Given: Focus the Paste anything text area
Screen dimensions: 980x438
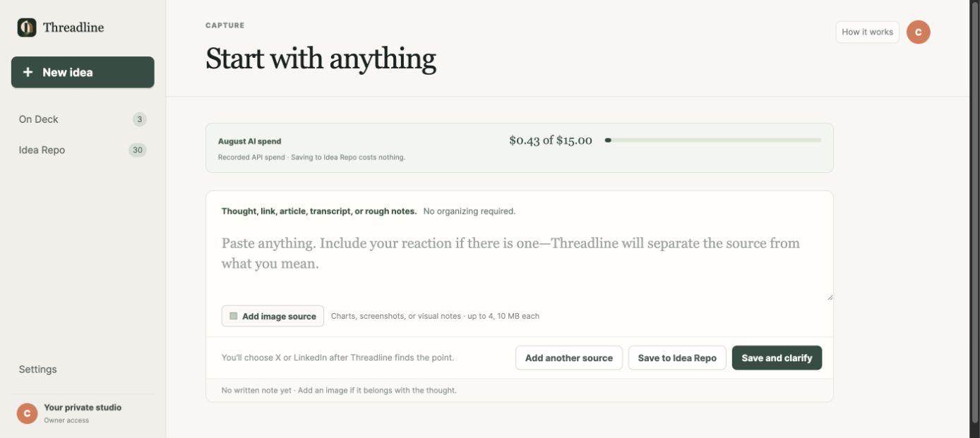Looking at the screenshot, I should click(x=520, y=262).
